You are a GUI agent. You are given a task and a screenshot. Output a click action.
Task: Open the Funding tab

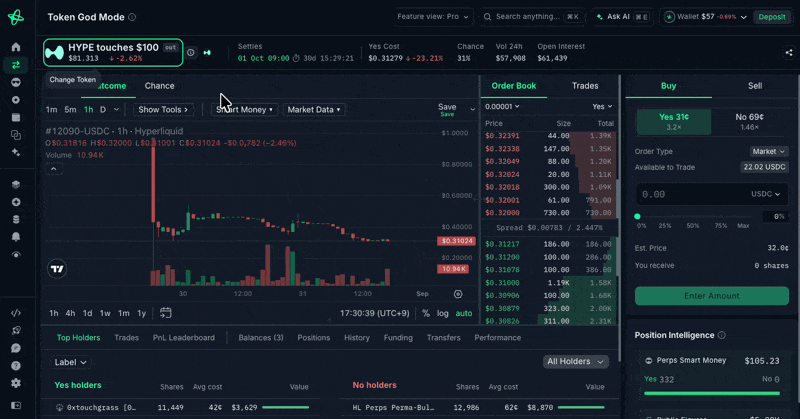pos(398,338)
